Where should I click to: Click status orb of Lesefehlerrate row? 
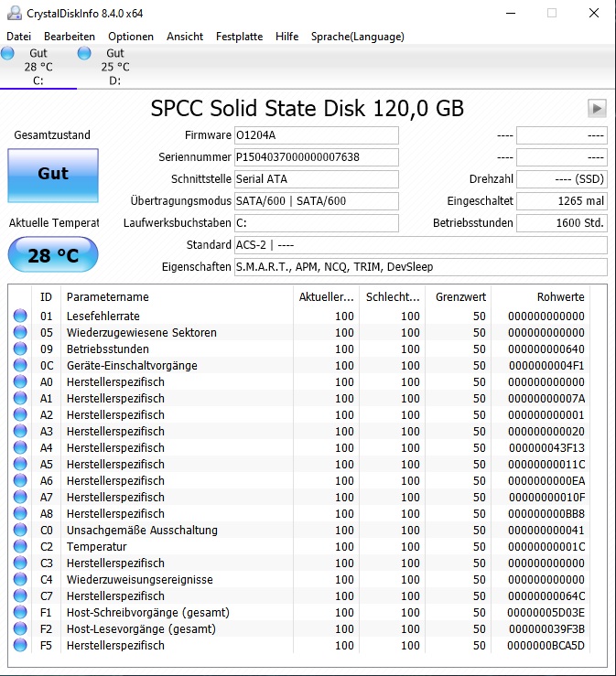click(20, 316)
